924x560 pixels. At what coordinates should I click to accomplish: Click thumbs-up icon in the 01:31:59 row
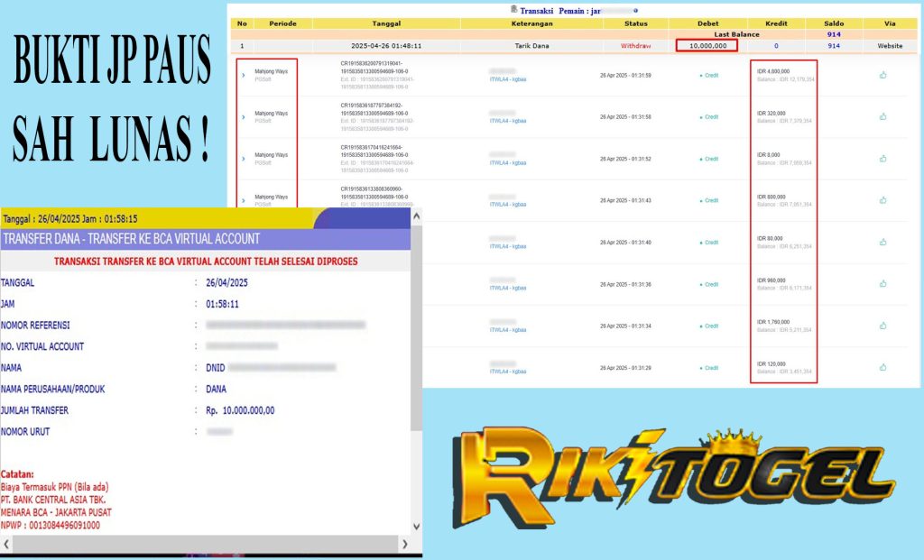(x=882, y=75)
